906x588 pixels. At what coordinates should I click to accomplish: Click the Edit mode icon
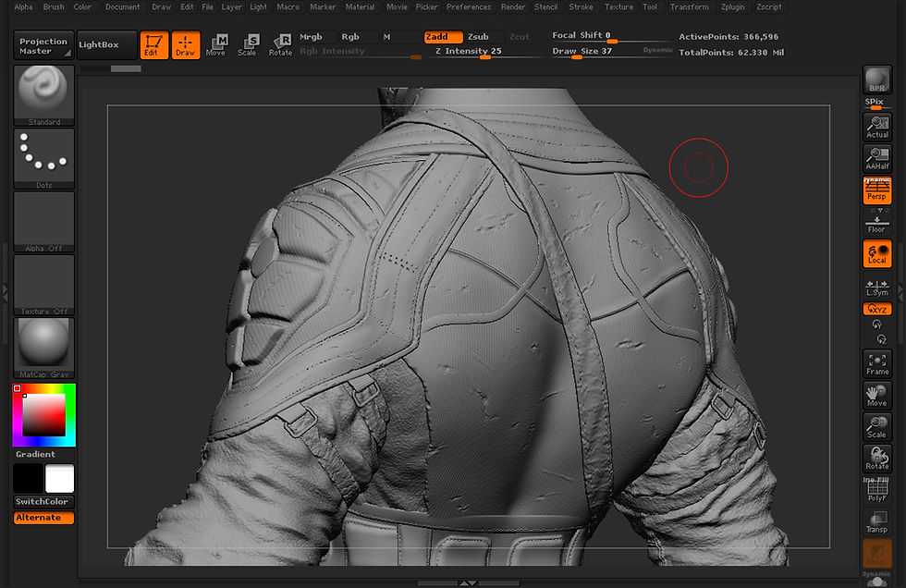click(153, 44)
